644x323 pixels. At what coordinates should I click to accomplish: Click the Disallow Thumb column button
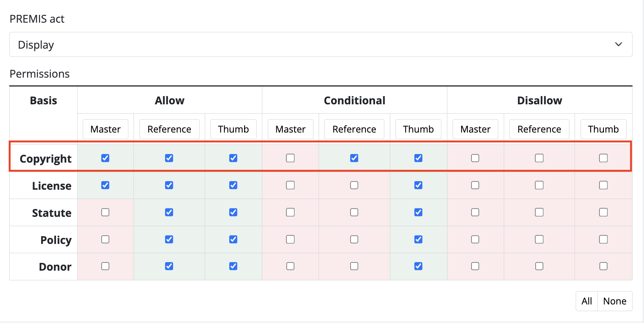603,129
